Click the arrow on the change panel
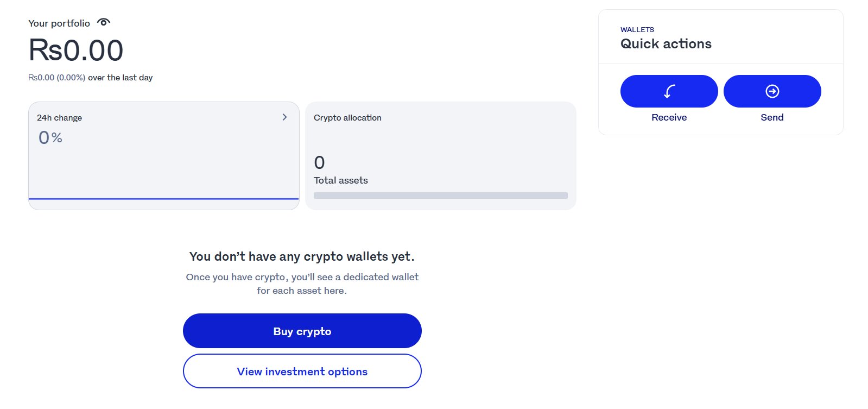Viewport: 868px width, 409px height. coord(284,117)
